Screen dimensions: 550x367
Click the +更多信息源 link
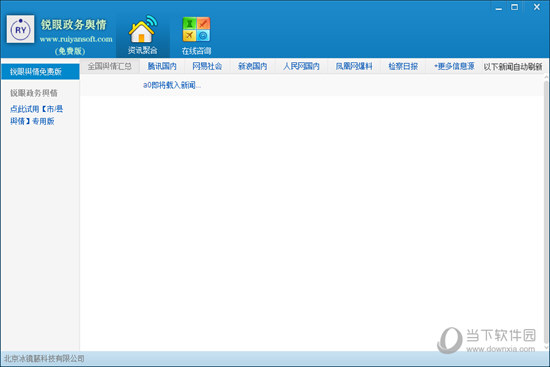point(454,66)
